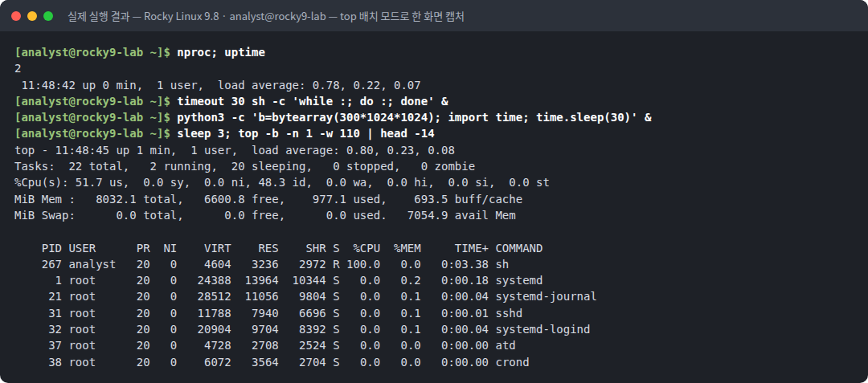Click the nproc output value '2'
Viewport: 868px width, 383px height.
point(18,69)
